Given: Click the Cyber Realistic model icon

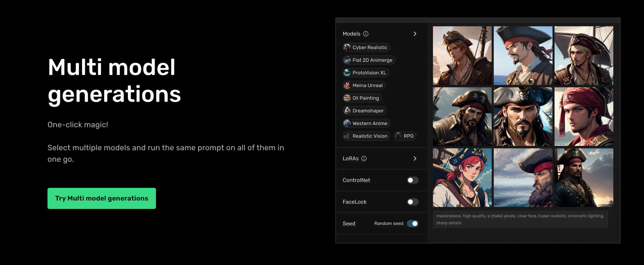Looking at the screenshot, I should pyautogui.click(x=347, y=47).
